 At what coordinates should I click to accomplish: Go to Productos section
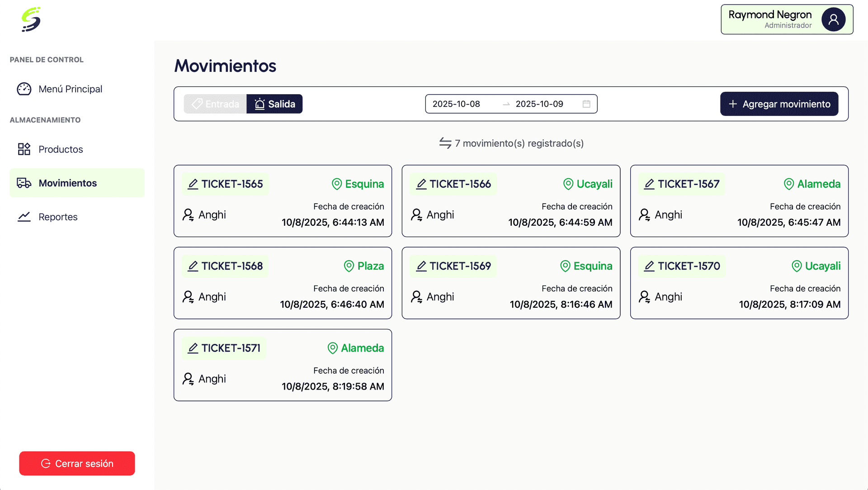[x=61, y=149]
